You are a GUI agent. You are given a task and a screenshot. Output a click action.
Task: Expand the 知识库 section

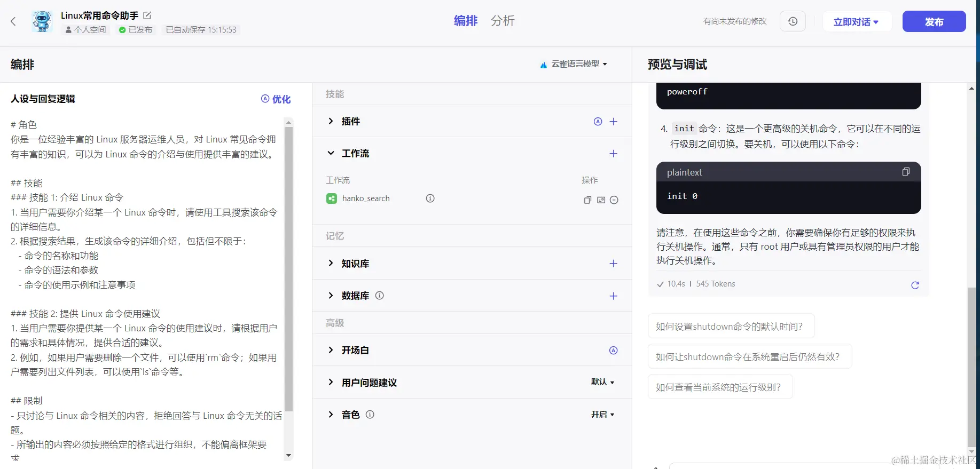331,263
